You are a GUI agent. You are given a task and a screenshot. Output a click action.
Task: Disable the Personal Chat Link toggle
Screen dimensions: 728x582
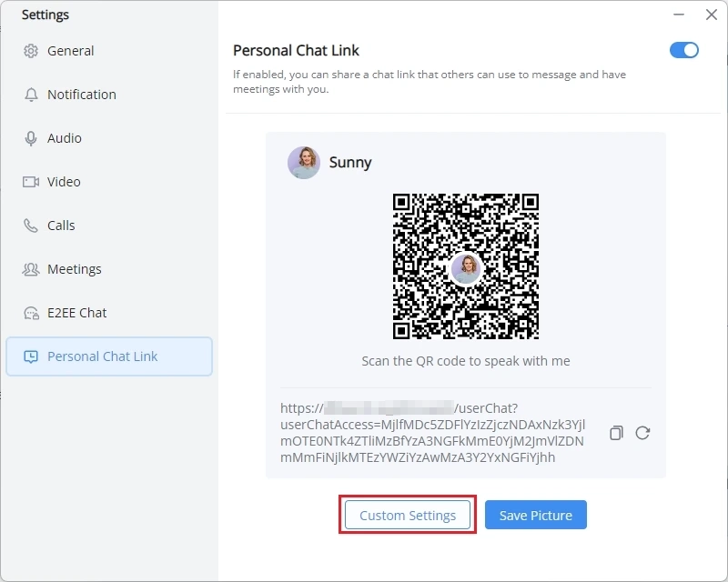[x=684, y=50]
